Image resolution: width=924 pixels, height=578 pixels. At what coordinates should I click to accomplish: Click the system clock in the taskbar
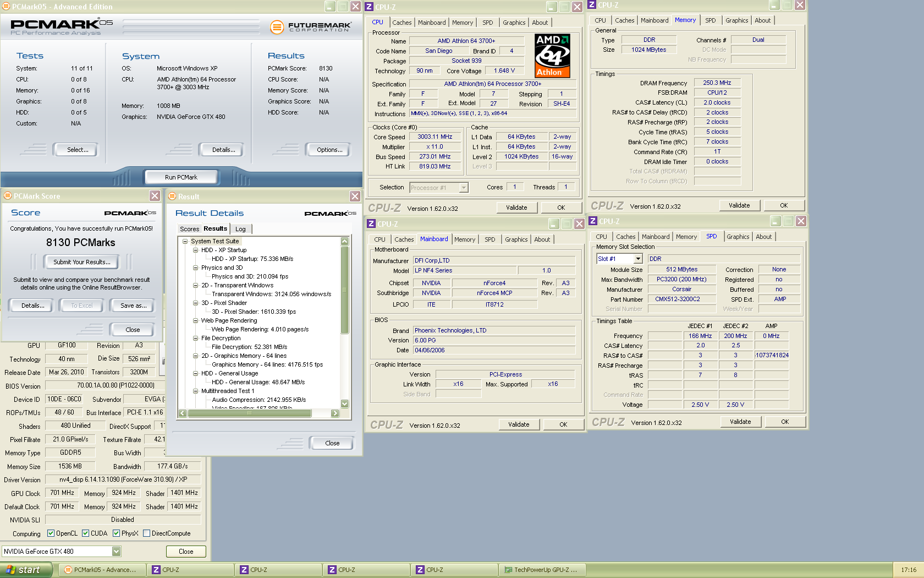point(909,570)
